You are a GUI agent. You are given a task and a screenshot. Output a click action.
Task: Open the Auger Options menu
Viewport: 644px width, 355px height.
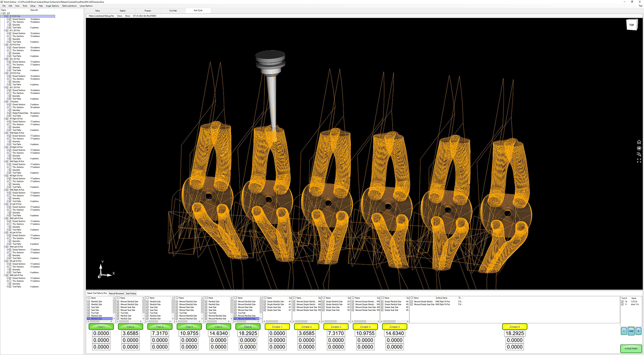52,6
